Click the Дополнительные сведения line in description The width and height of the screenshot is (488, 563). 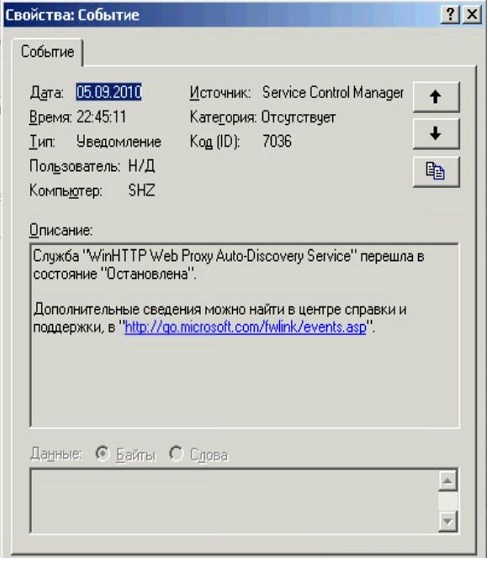220,310
